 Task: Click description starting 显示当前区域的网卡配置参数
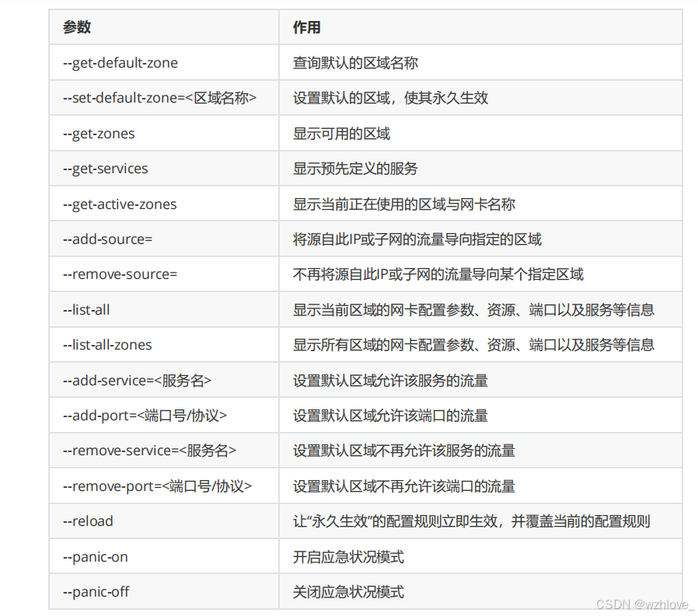pyautogui.click(x=473, y=310)
